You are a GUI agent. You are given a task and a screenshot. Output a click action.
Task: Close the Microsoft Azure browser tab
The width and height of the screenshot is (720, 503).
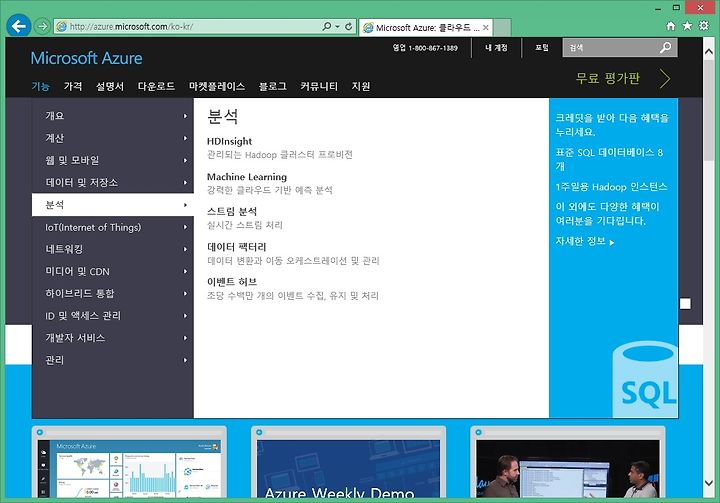tap(485, 28)
